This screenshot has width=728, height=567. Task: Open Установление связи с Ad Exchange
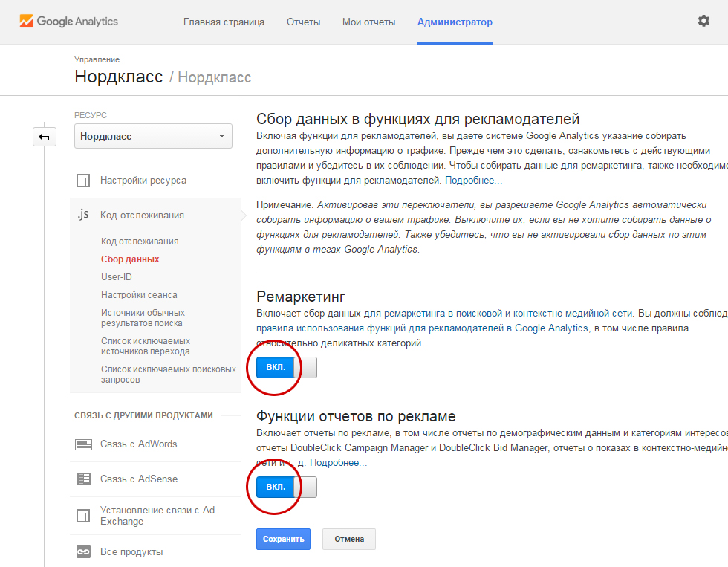pos(157,516)
